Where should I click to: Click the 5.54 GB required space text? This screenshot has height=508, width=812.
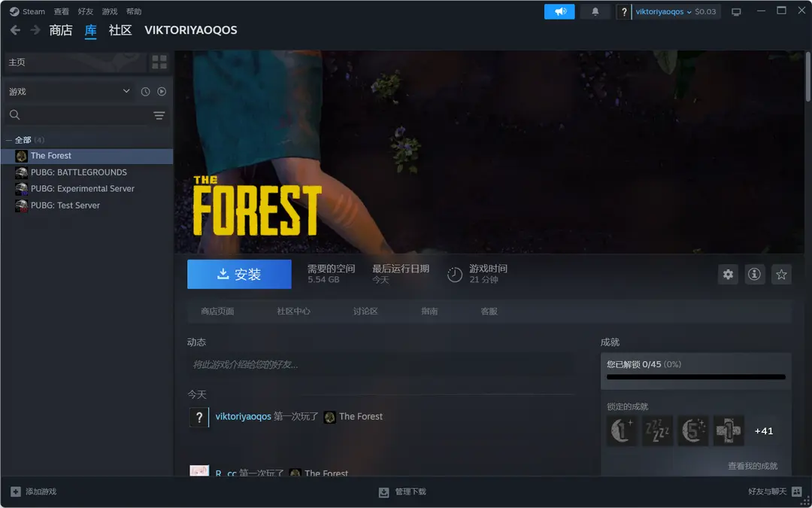point(323,280)
